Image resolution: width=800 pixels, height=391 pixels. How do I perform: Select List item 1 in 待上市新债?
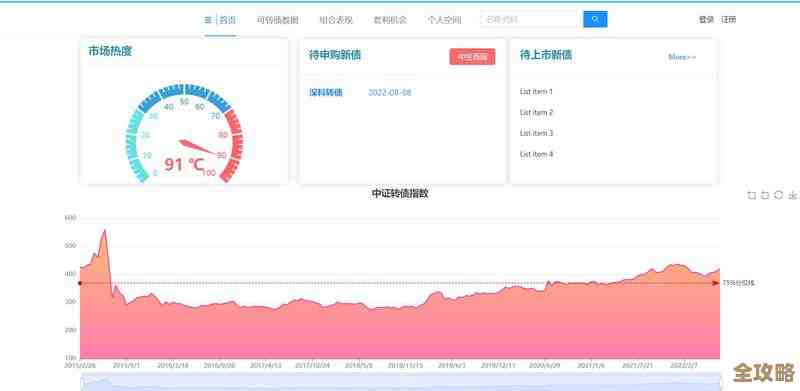(x=536, y=92)
